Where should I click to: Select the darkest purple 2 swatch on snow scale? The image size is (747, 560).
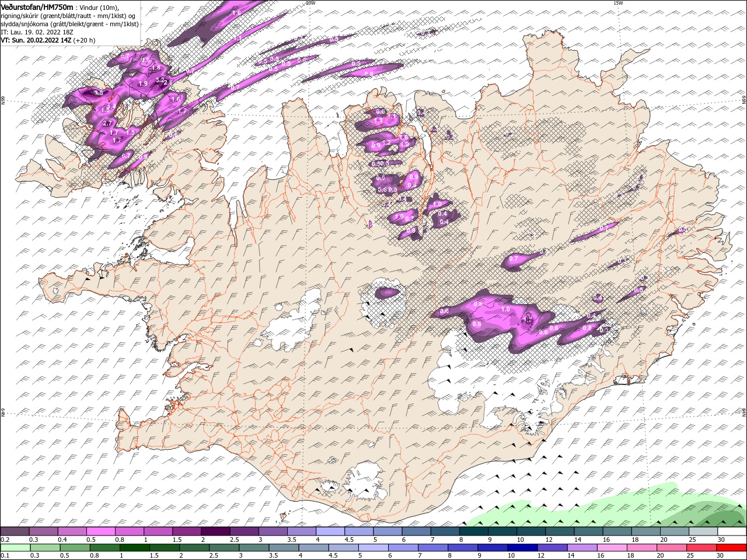click(x=215, y=531)
